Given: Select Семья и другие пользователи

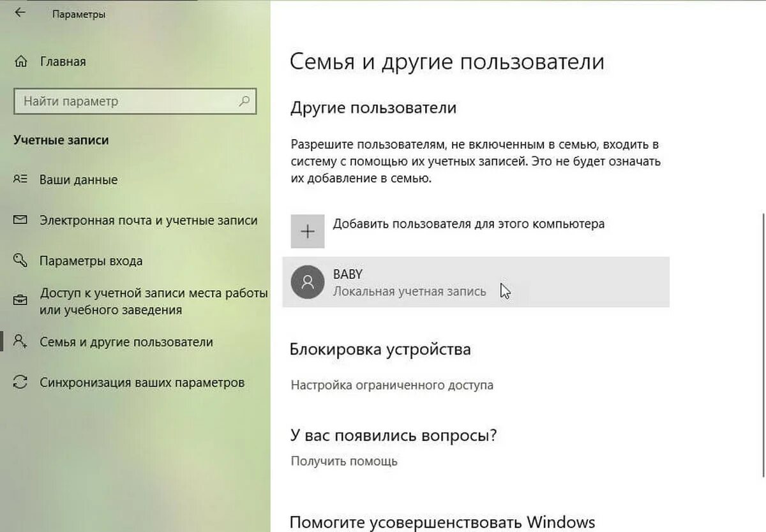Looking at the screenshot, I should point(126,342).
